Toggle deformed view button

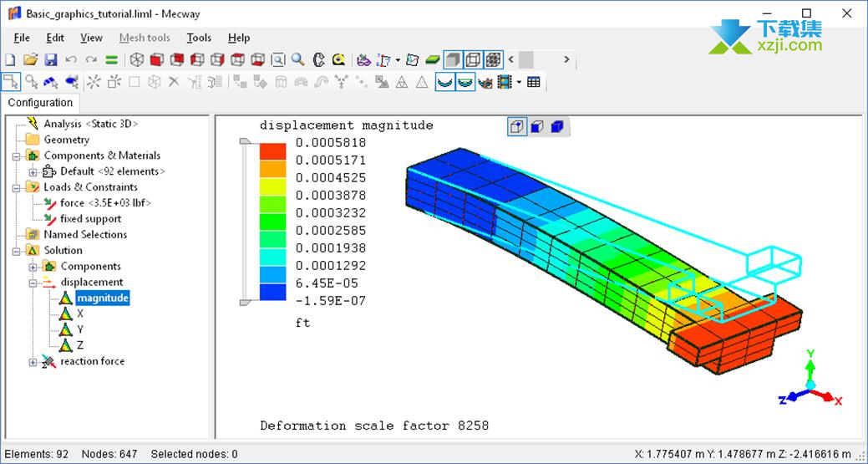tap(444, 83)
